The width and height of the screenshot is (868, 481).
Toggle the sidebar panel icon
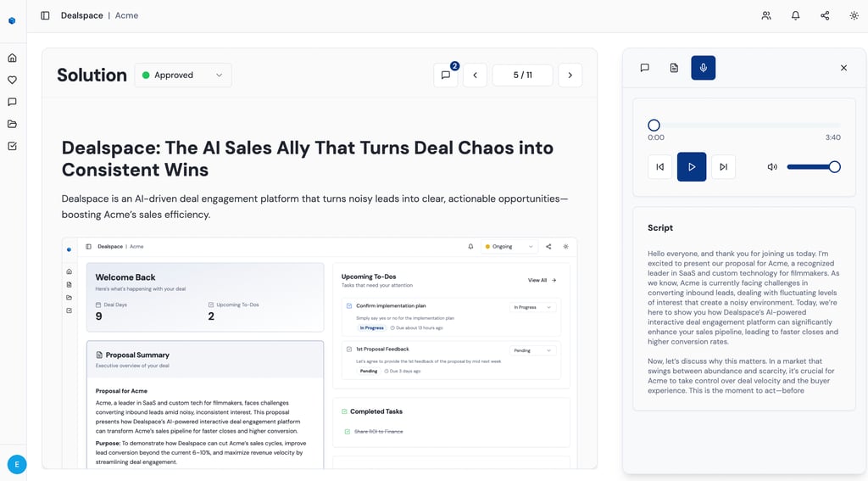coord(45,15)
